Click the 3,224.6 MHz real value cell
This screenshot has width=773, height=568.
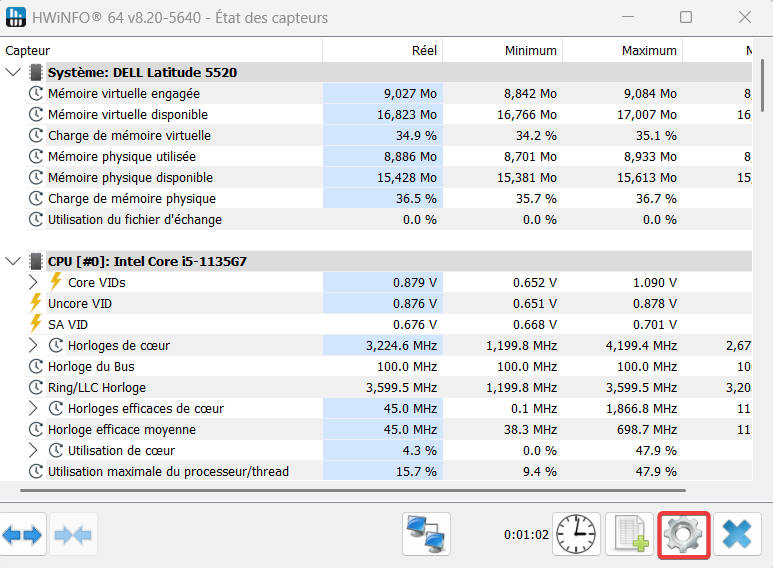coord(383,346)
